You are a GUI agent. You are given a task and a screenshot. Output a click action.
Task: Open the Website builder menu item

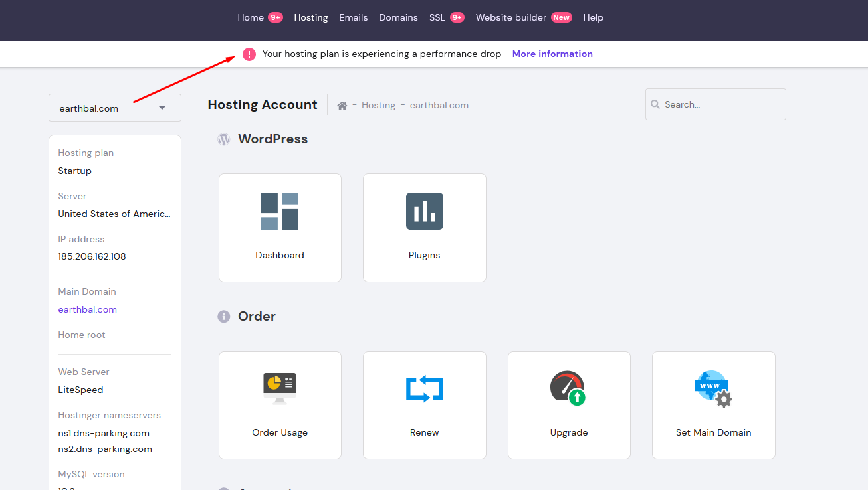click(511, 18)
